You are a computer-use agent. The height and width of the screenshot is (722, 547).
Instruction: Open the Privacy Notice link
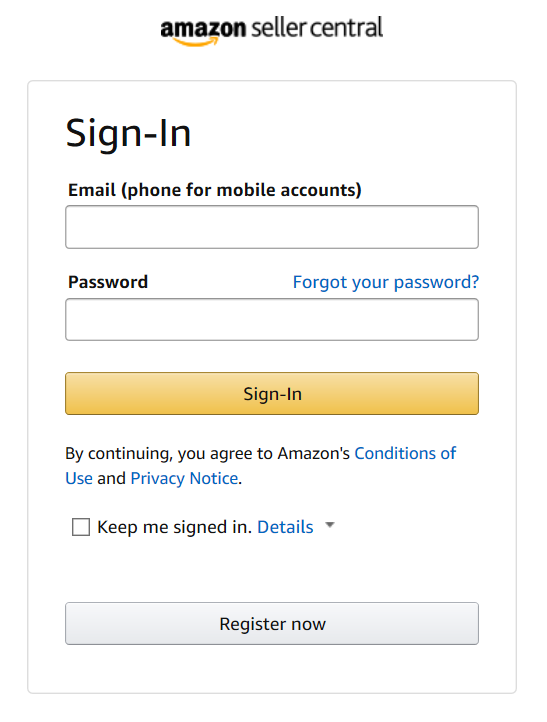click(184, 478)
